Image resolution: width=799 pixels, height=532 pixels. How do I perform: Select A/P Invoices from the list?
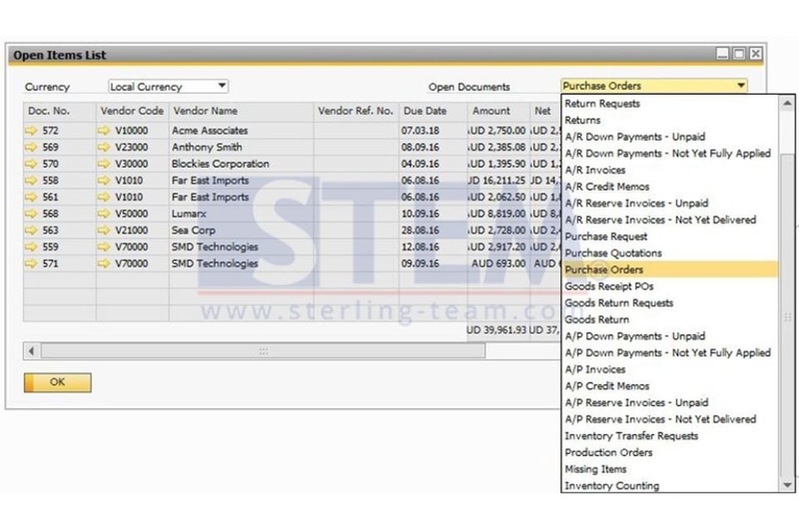pos(595,369)
